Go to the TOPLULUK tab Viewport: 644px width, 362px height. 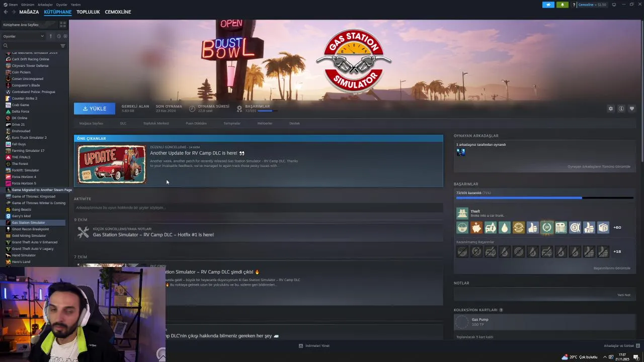pos(88,12)
